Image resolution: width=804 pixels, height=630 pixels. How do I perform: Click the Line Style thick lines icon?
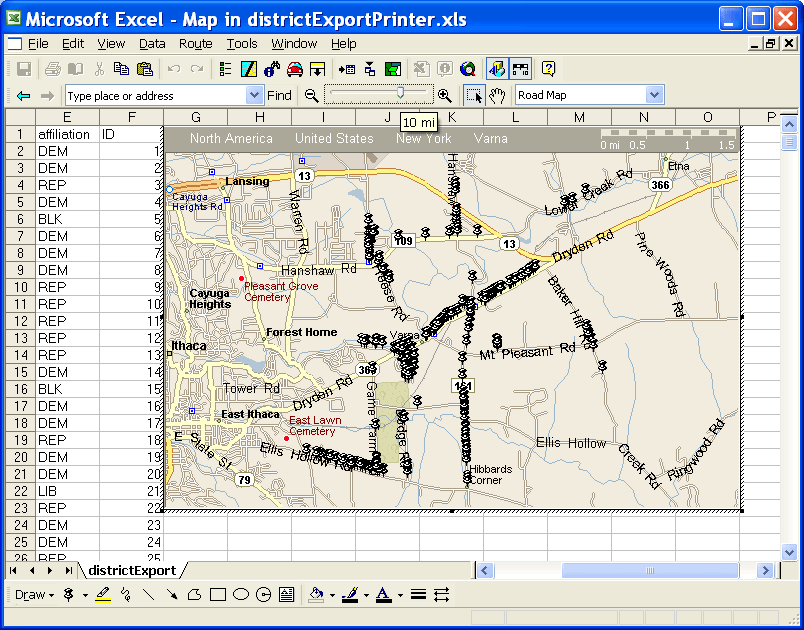tap(418, 595)
